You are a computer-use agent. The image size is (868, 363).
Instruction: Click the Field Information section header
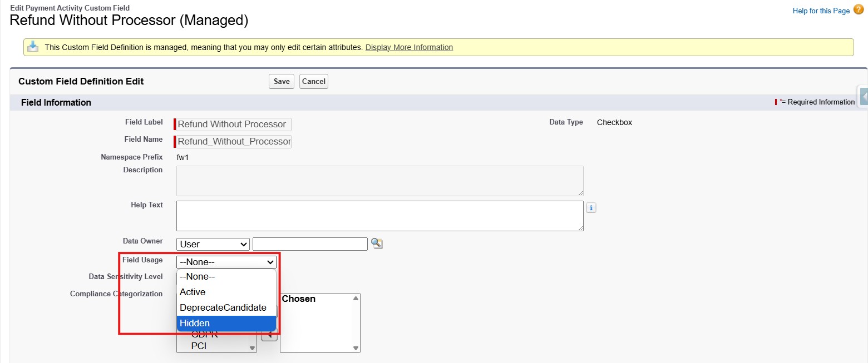(x=56, y=102)
